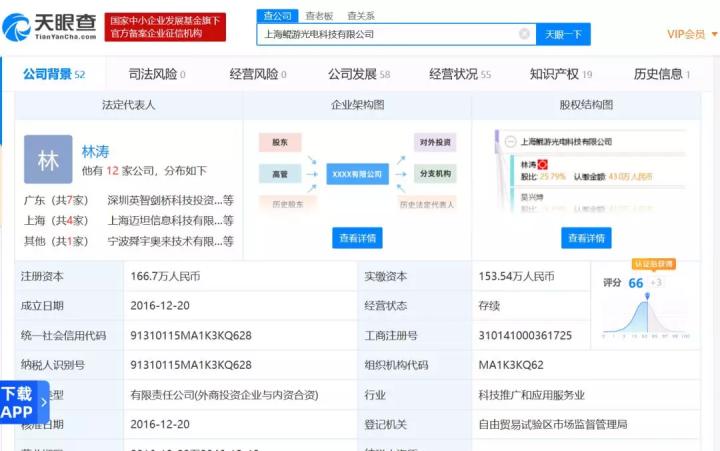Open the 司法风险 tab
The width and height of the screenshot is (720, 451).
(x=157, y=74)
